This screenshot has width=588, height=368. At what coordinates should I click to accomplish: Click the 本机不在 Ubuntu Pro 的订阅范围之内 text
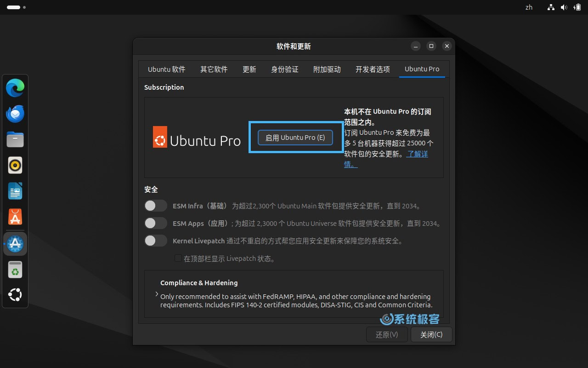pyautogui.click(x=388, y=117)
